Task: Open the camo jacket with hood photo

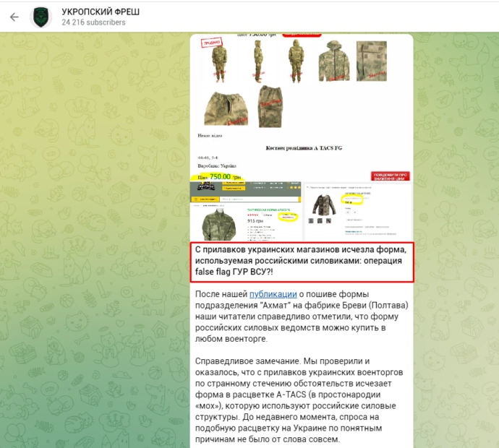Action: (334, 61)
